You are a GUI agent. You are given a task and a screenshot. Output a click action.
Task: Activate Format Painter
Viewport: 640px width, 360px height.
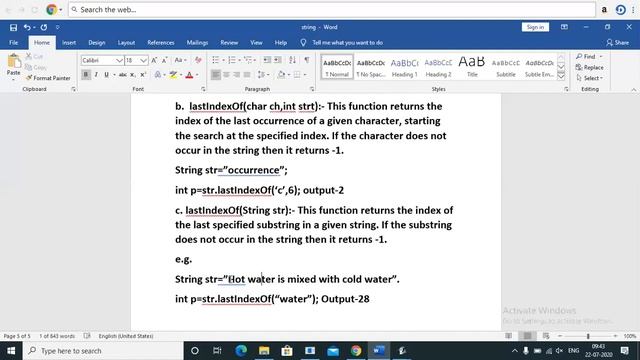48,78
